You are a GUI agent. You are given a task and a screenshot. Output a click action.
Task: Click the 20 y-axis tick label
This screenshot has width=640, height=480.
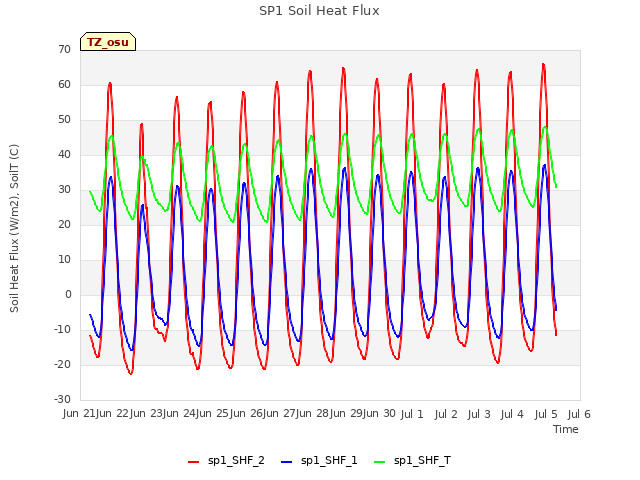64,224
